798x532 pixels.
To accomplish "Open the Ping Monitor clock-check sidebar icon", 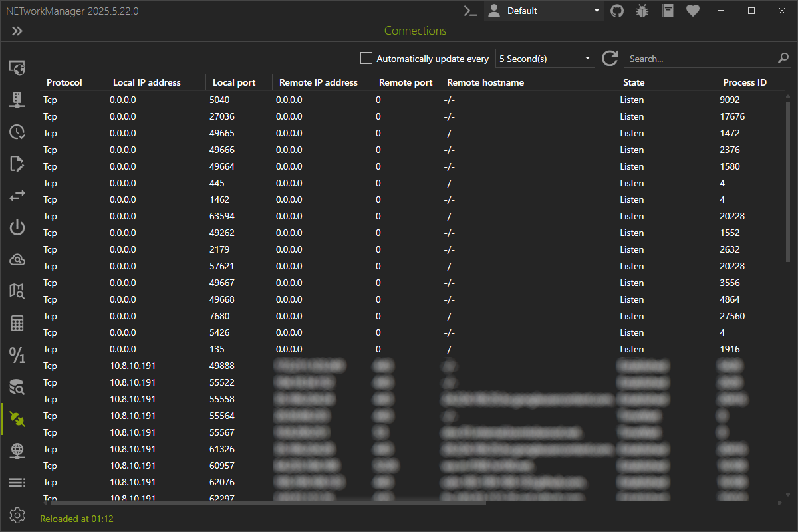I will tap(17, 132).
